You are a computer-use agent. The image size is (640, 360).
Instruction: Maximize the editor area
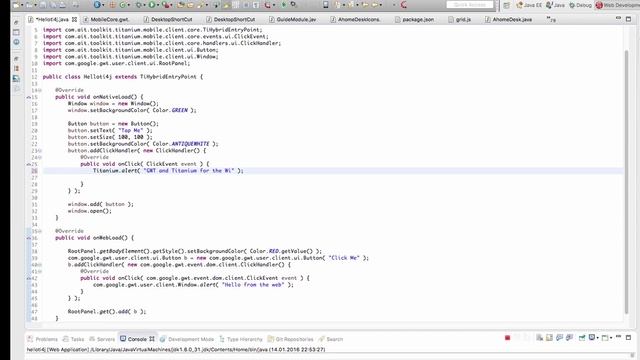point(629,19)
